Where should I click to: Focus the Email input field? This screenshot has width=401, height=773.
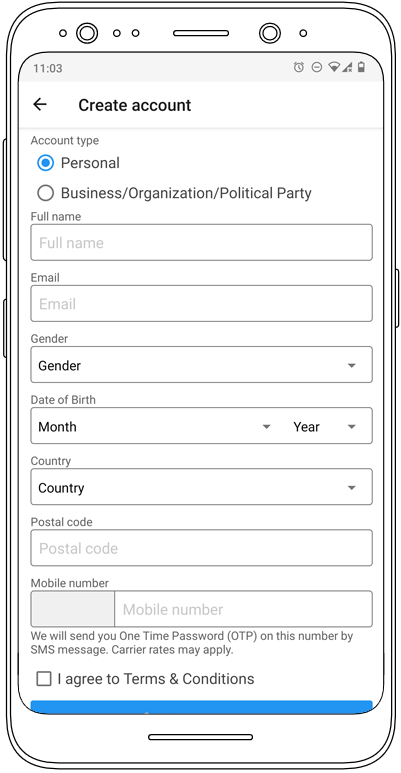tap(201, 304)
